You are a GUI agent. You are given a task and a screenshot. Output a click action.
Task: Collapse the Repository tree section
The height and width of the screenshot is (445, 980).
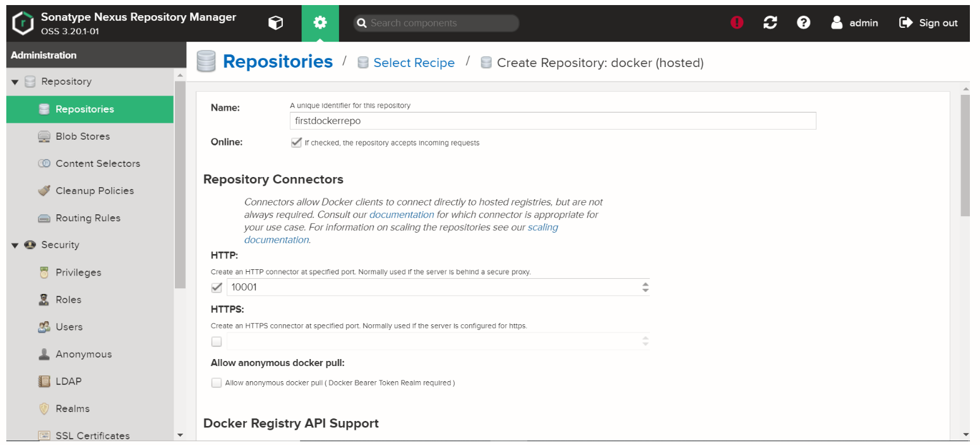coord(15,82)
